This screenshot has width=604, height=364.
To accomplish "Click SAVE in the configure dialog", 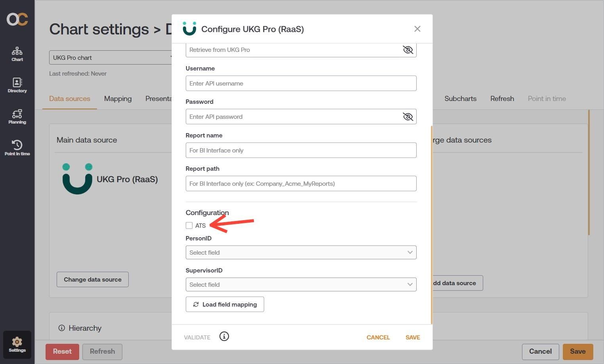I will (x=413, y=337).
